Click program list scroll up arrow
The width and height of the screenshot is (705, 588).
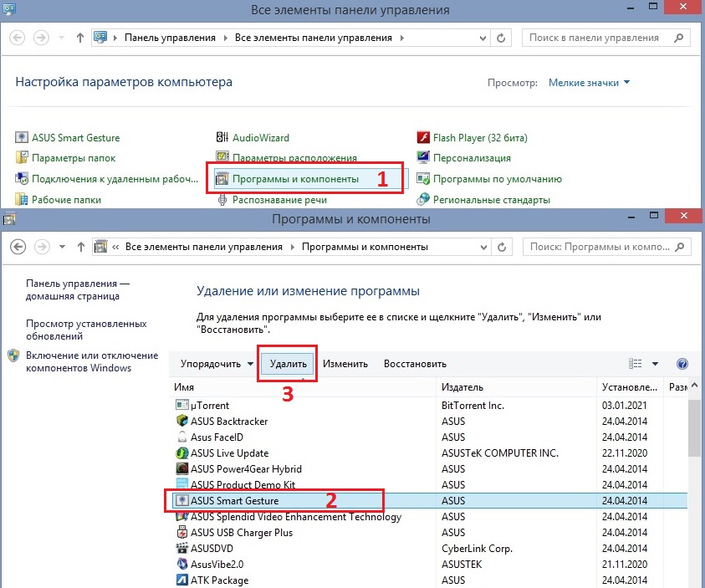pyautogui.click(x=695, y=386)
